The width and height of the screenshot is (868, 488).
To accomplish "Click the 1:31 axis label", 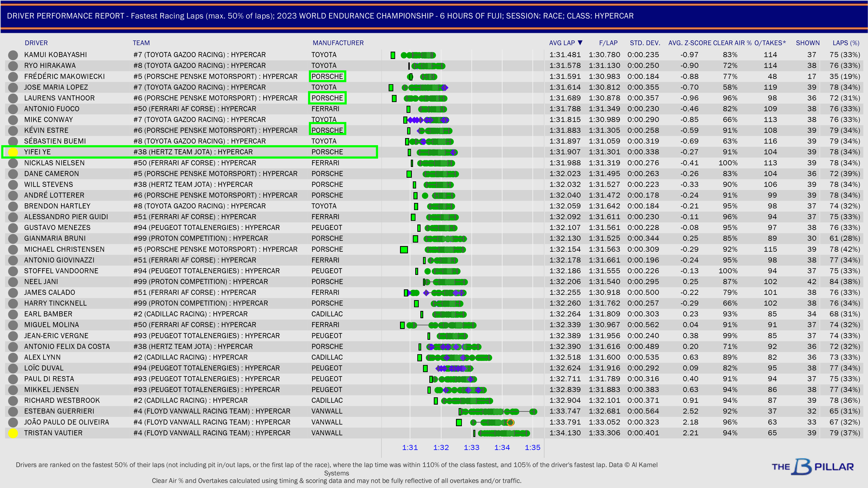I will click(x=410, y=447).
